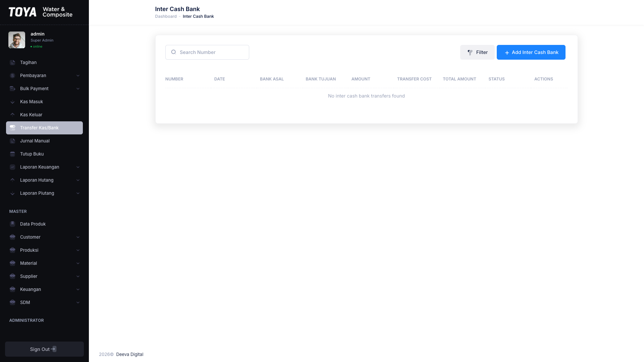Click the Tagihan sidebar icon

pyautogui.click(x=12, y=63)
